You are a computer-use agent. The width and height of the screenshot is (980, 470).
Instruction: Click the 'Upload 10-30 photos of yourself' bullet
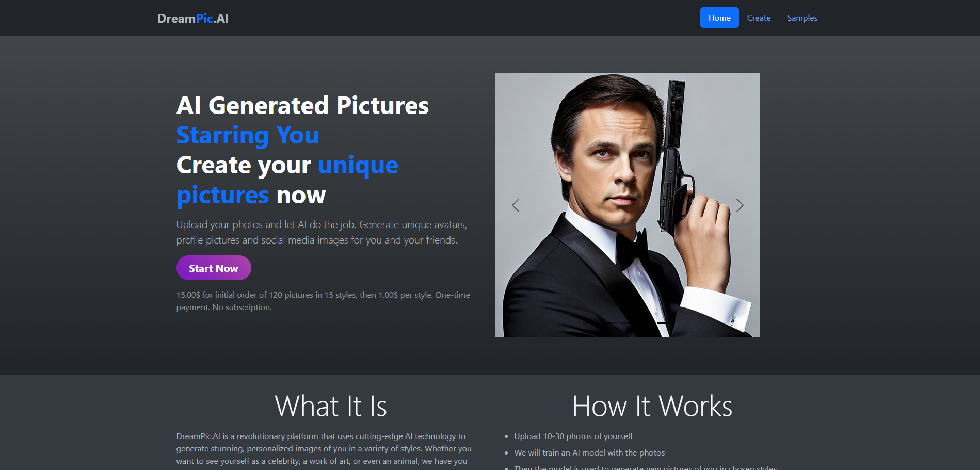point(573,436)
